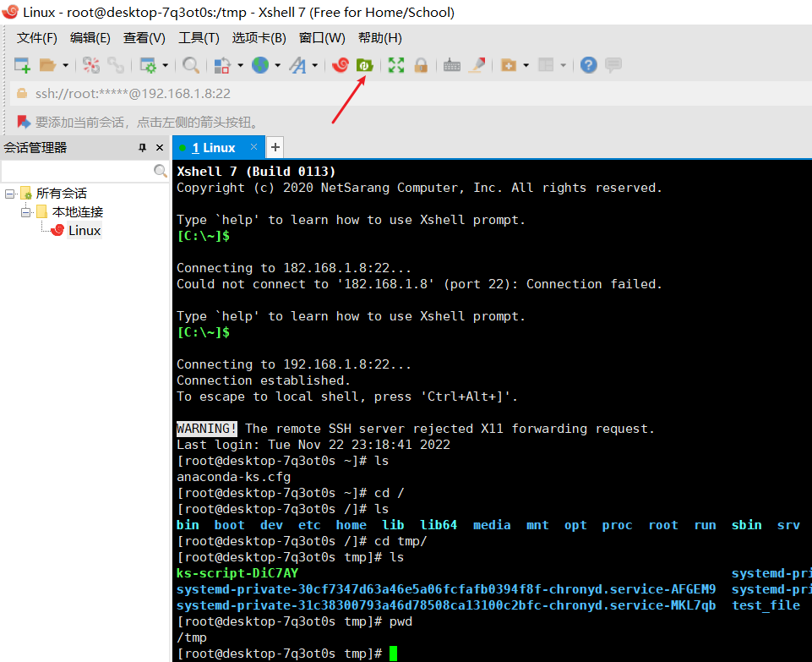
Task: Click the font letter A icon
Action: point(297,65)
